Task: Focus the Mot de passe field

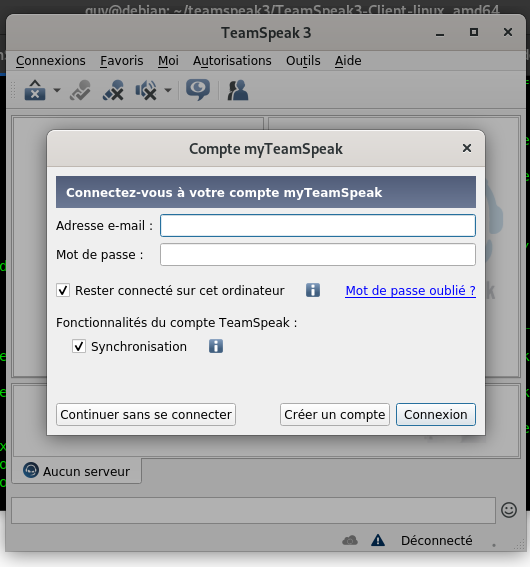Action: tap(318, 255)
